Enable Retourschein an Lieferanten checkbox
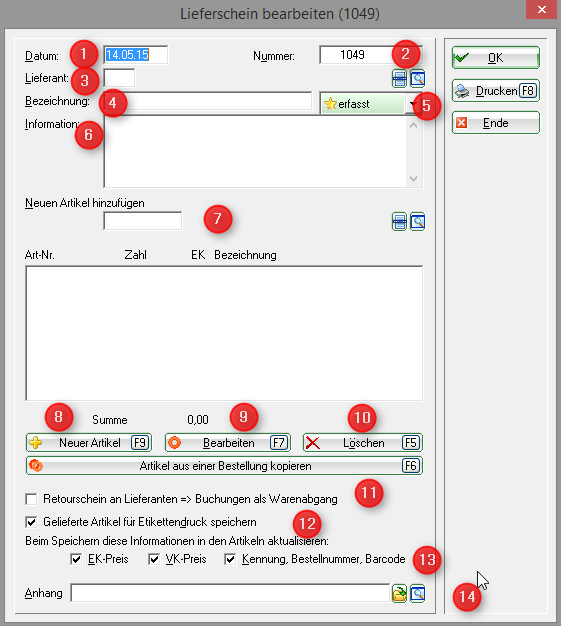This screenshot has height=626, width=561. tap(31, 499)
